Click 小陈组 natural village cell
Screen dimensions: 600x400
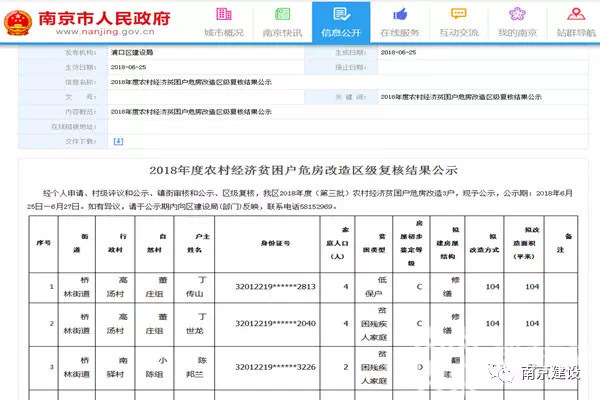click(x=155, y=367)
